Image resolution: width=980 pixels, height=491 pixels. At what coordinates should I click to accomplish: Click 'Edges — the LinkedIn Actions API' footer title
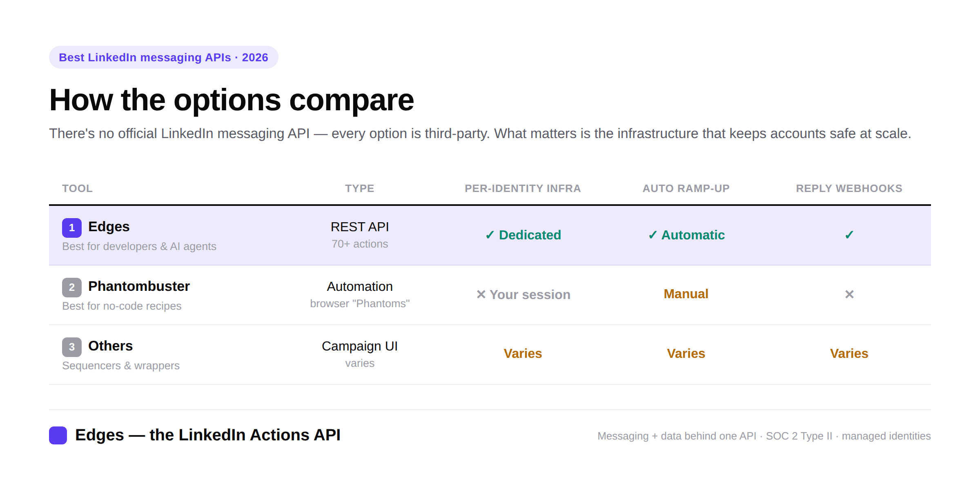(208, 435)
